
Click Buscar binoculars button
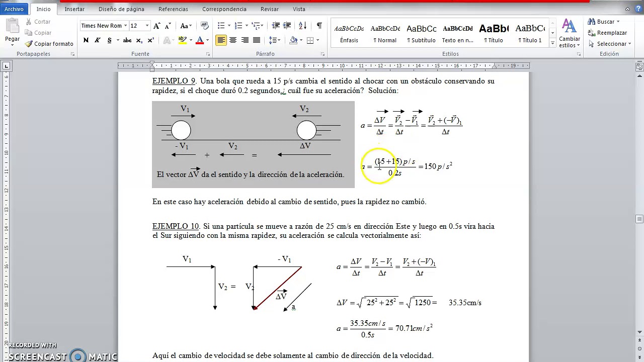click(604, 22)
